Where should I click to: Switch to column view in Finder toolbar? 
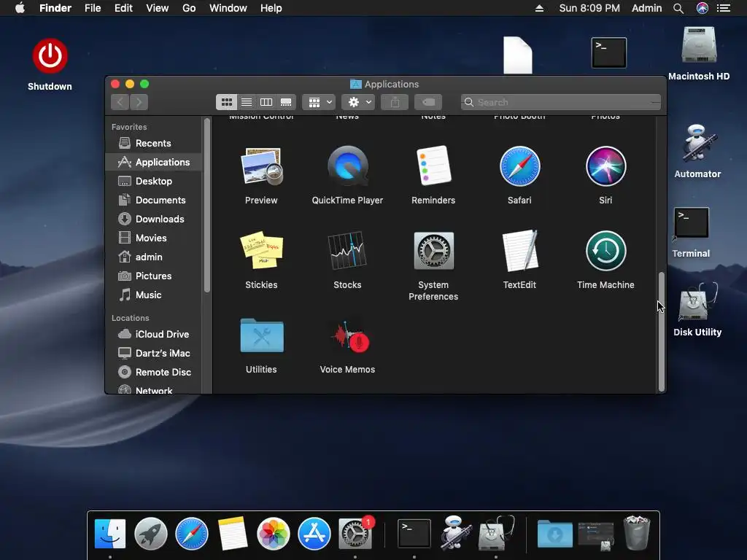266,102
